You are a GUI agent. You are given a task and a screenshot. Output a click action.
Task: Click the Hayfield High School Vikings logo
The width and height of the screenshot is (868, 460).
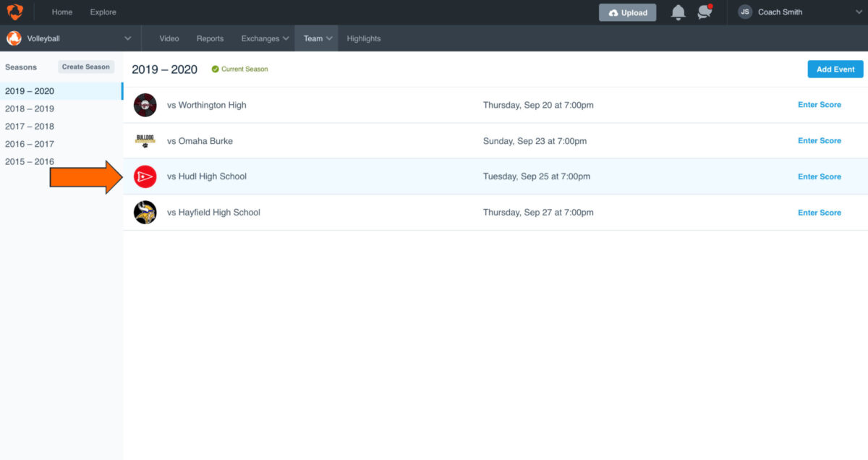pyautogui.click(x=145, y=212)
